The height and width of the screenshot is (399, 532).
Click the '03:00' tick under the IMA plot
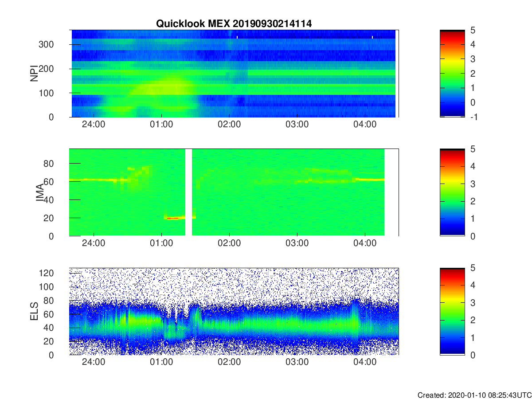(297, 243)
